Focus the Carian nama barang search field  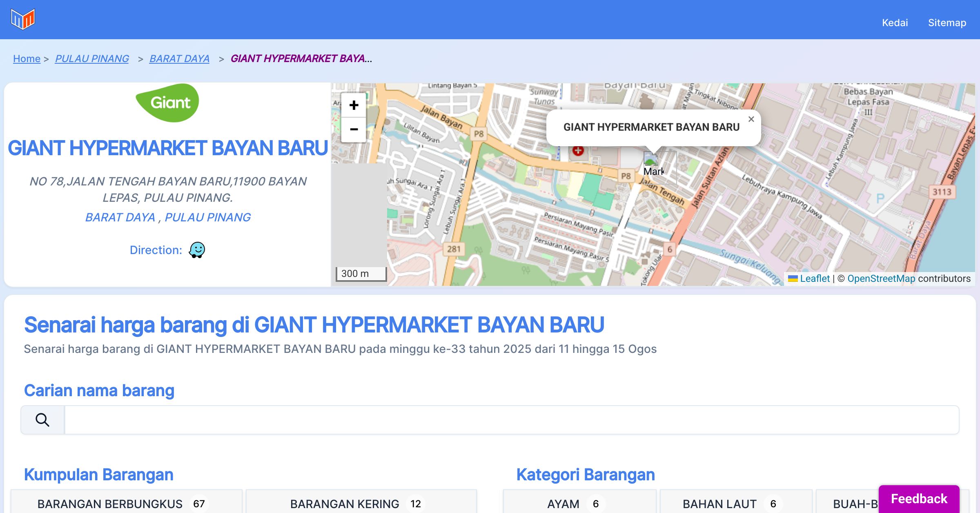511,420
